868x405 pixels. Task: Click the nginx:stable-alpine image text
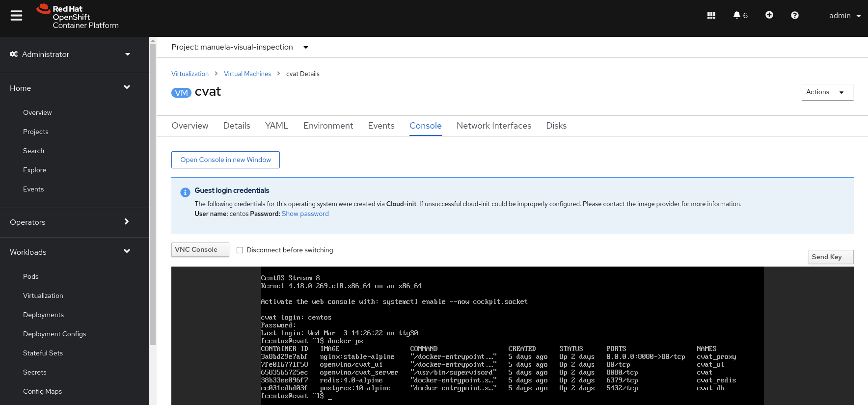click(357, 357)
